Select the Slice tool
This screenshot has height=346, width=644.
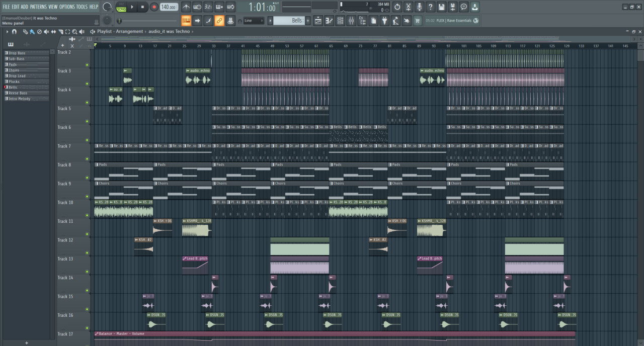tap(60, 32)
